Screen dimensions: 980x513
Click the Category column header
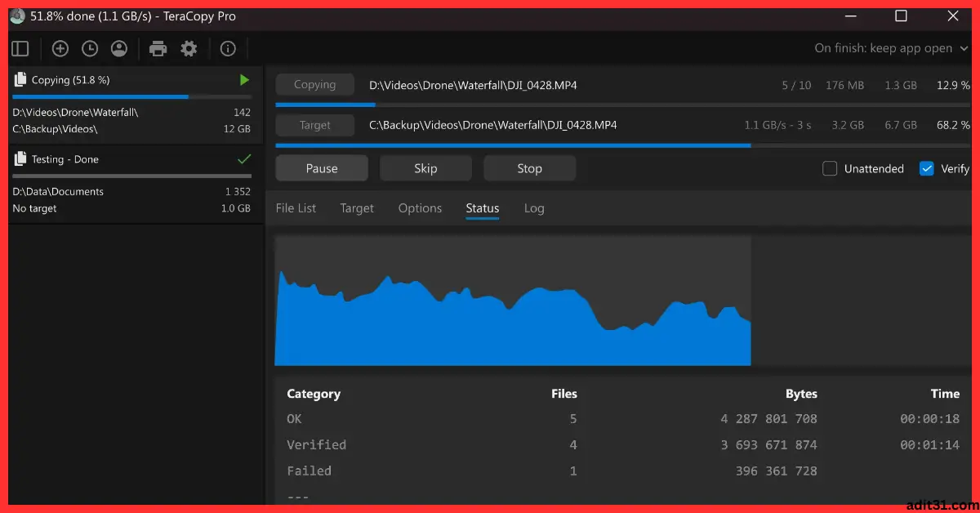pos(314,394)
